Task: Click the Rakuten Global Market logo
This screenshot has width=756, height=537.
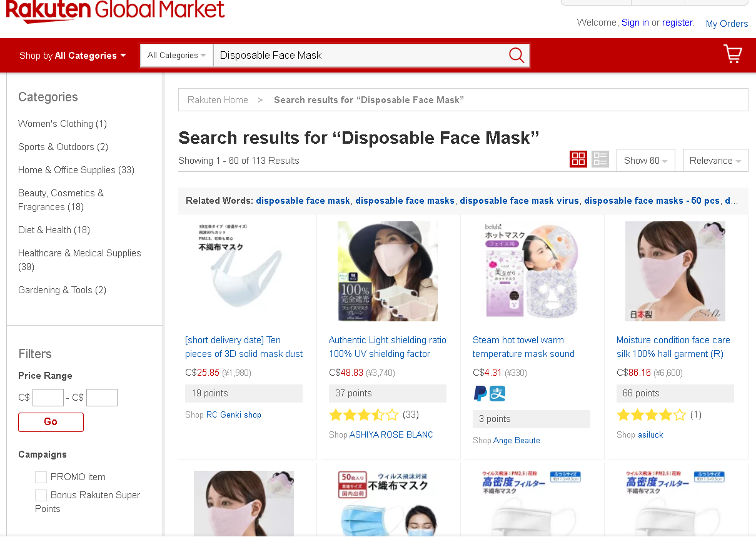Action: pyautogui.click(x=115, y=11)
